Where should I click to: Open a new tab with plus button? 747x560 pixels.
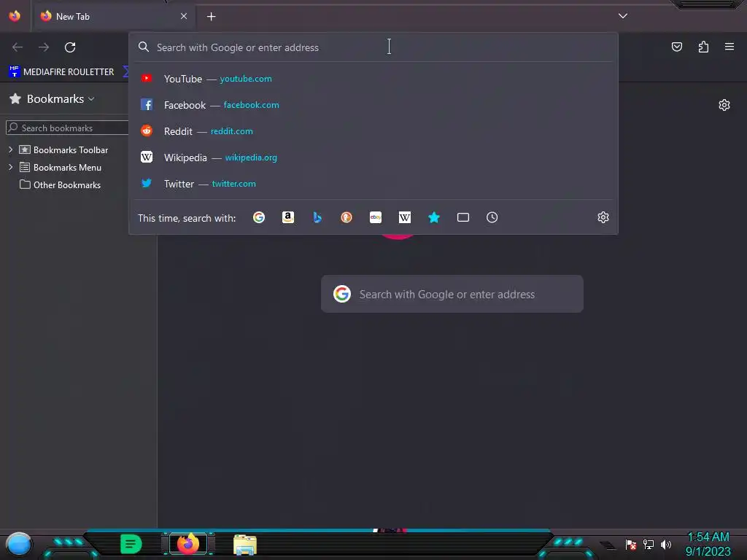coord(211,17)
